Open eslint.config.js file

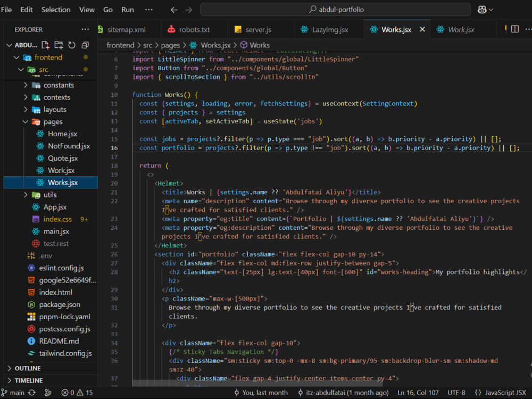(51, 268)
